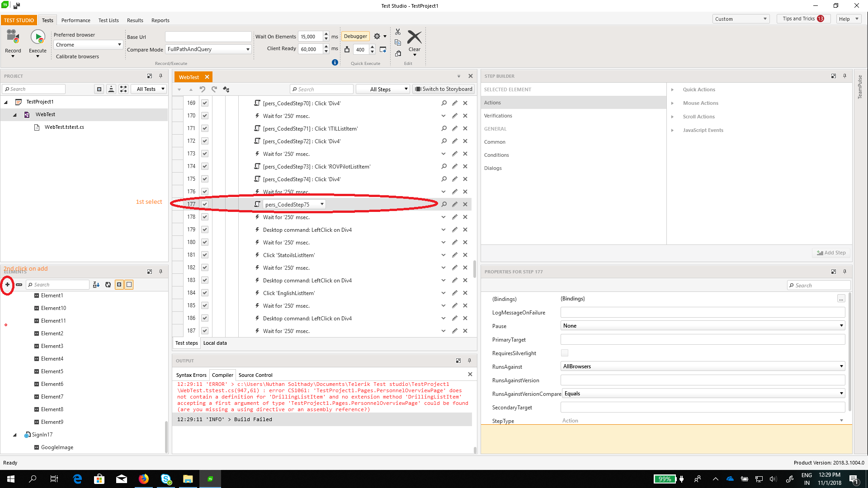Uncheck the enable checkbox for step 170

click(x=205, y=116)
